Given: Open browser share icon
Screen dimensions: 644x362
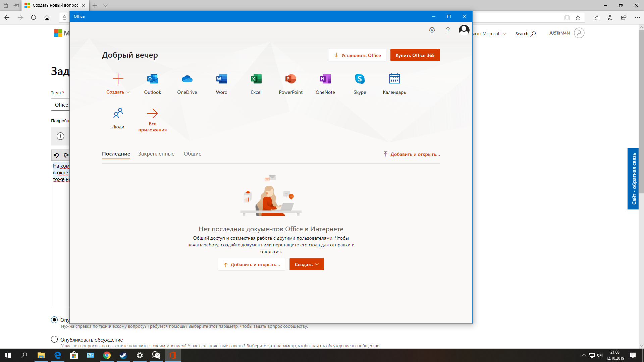Looking at the screenshot, I should coord(624,17).
